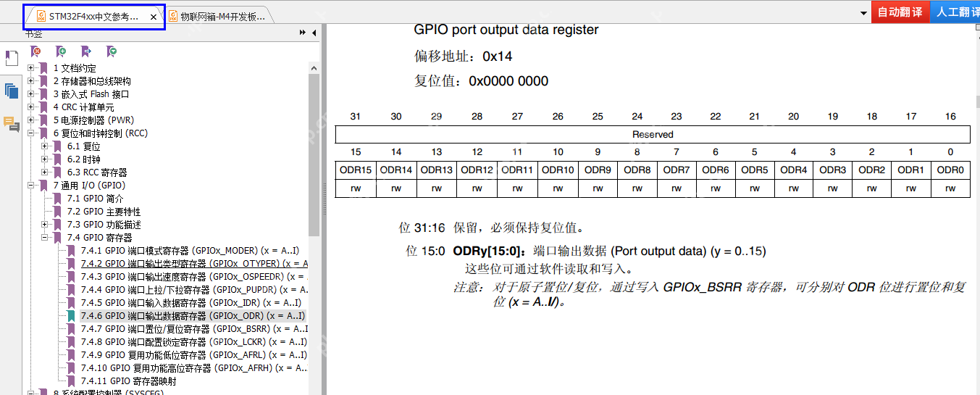Click the bookmarks panel scroll-up arrow
980x395 pixels.
(314, 68)
